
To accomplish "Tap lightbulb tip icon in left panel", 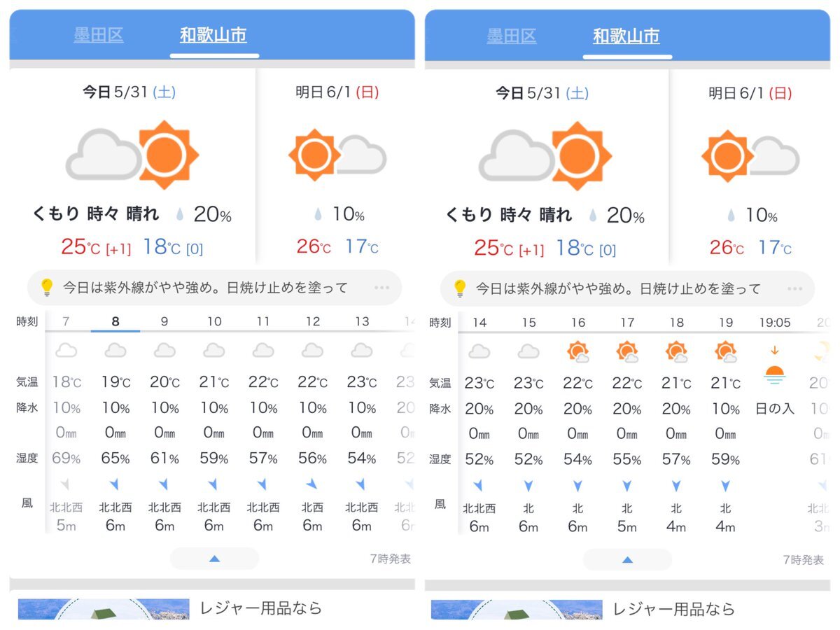I will (x=46, y=287).
